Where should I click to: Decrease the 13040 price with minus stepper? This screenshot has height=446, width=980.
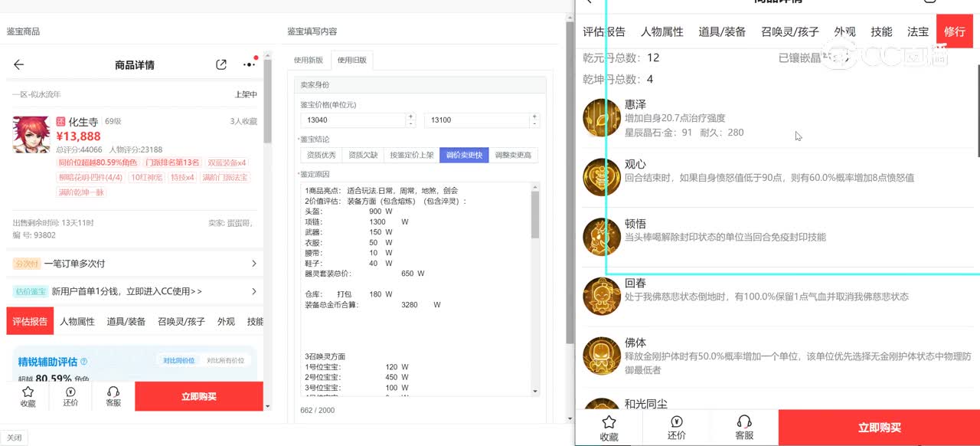pos(410,124)
